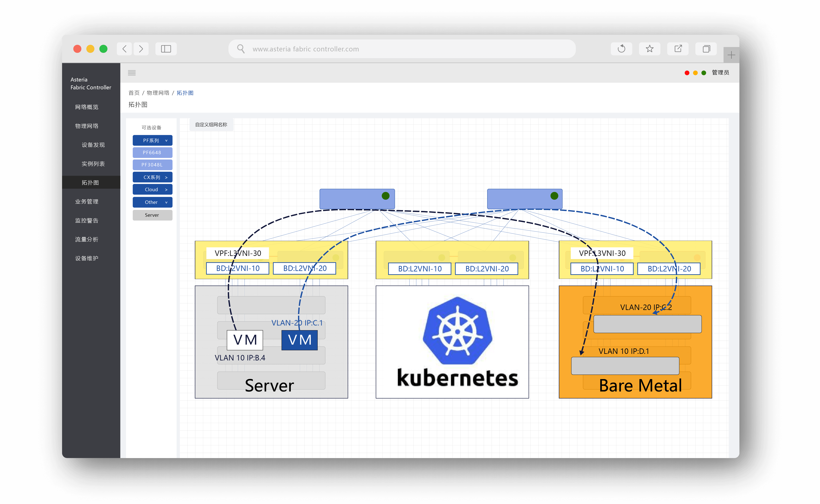The height and width of the screenshot is (504, 820).
Task: Expand the PF系列 device dropdown
Action: [152, 140]
